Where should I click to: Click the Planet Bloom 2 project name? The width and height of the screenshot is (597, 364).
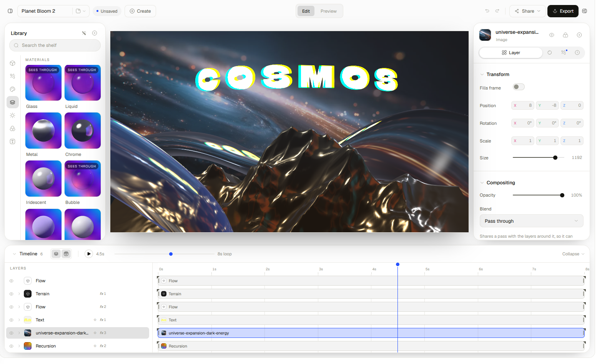38,11
